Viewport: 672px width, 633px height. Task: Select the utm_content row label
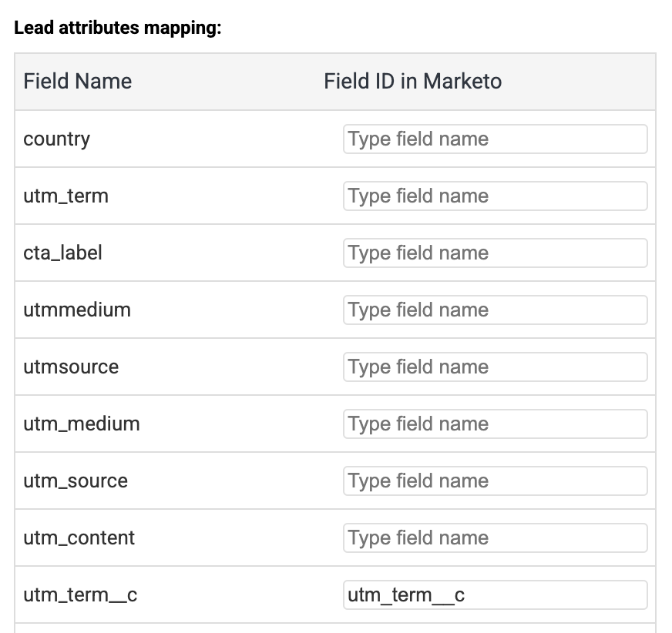click(x=79, y=538)
